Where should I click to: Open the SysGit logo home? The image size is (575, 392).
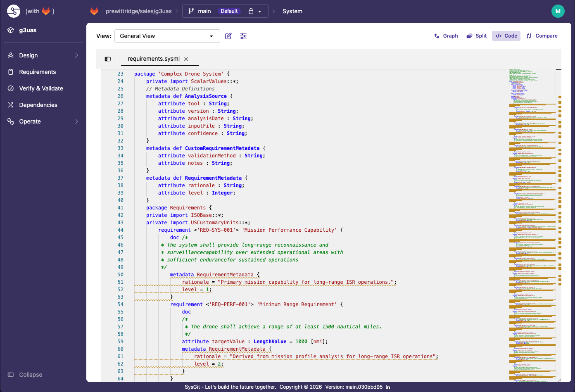[x=14, y=11]
